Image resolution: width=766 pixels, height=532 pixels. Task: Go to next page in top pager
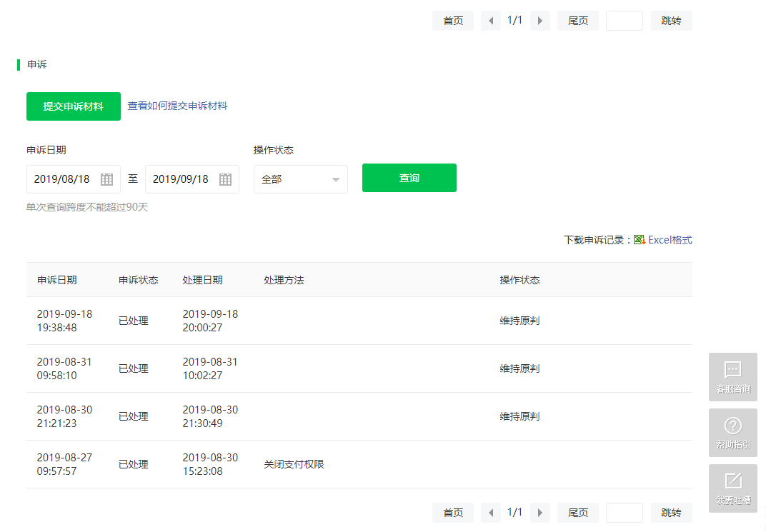coord(539,21)
